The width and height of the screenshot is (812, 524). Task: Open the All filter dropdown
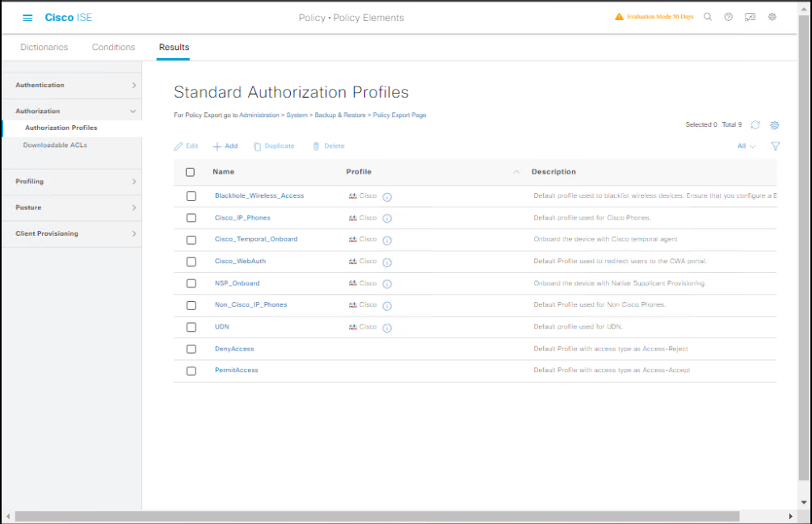[x=747, y=146]
